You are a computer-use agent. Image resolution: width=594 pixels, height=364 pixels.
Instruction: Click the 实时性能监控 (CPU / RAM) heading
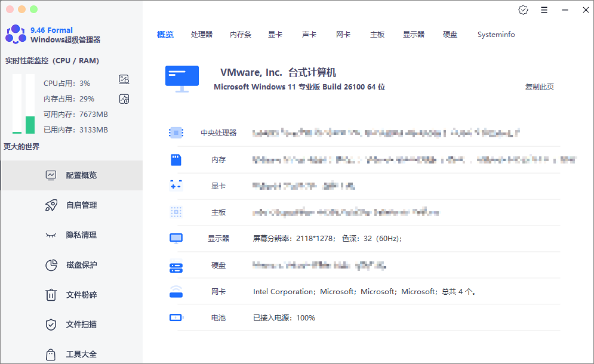52,61
